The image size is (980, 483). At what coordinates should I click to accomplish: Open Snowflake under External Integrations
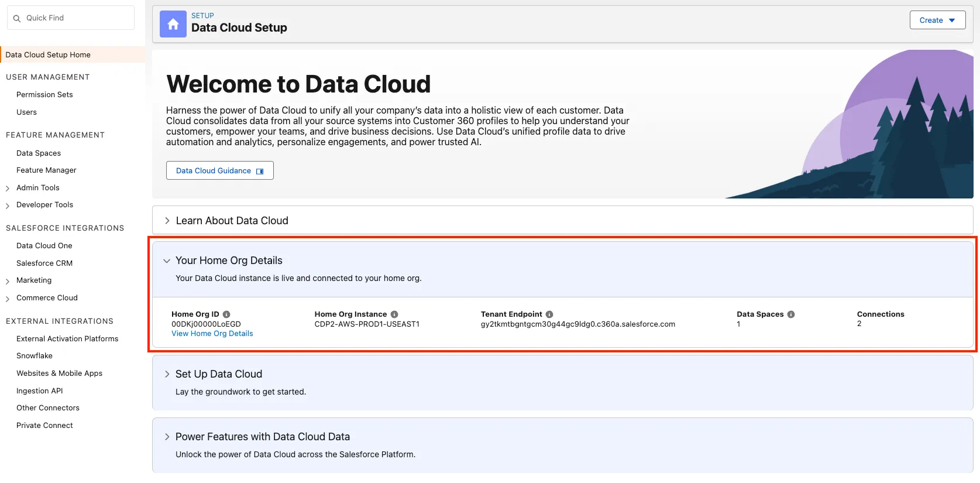click(x=35, y=356)
